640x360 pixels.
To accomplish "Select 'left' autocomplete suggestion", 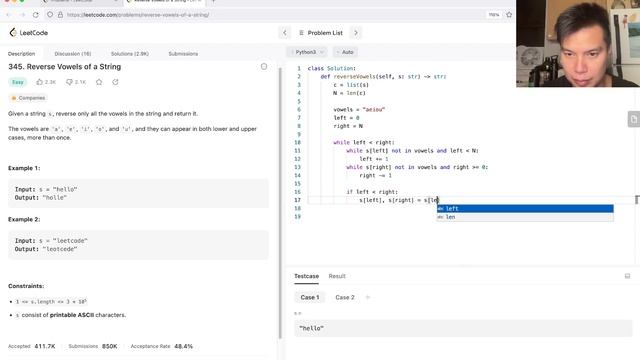I will 525,209.
